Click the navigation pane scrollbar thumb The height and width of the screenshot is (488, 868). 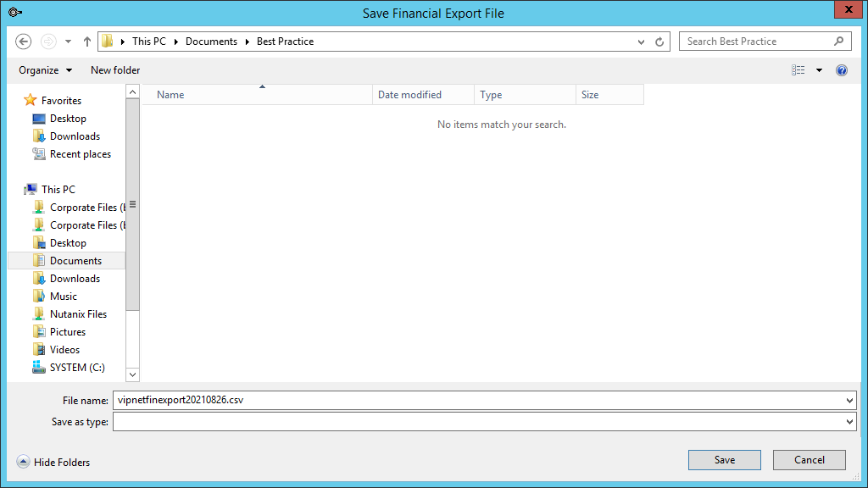[x=132, y=205]
